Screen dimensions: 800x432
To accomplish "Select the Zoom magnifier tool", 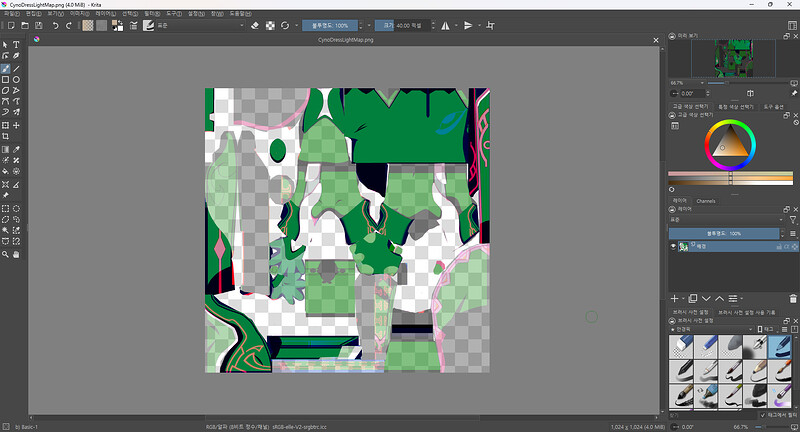I will (x=6, y=254).
